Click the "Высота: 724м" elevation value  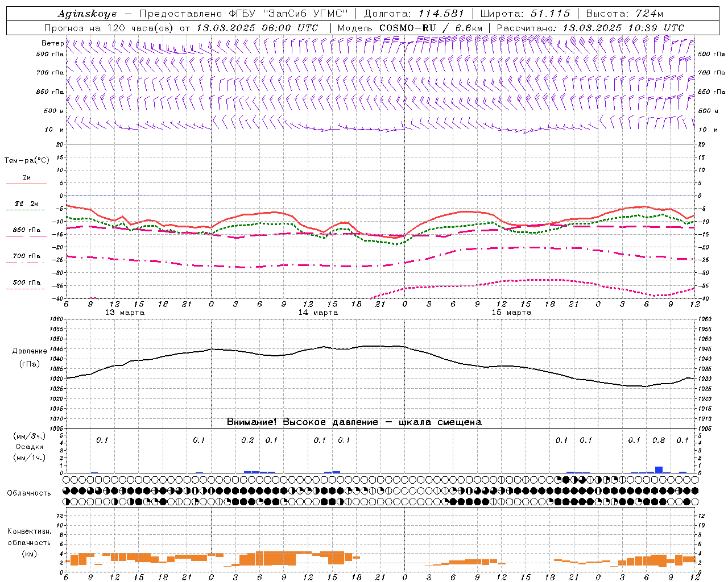click(x=624, y=14)
